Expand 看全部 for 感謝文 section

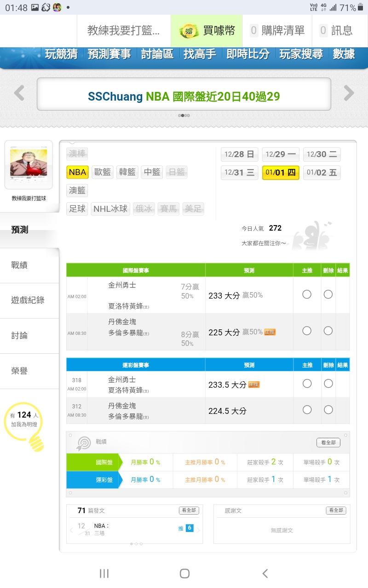(x=336, y=510)
